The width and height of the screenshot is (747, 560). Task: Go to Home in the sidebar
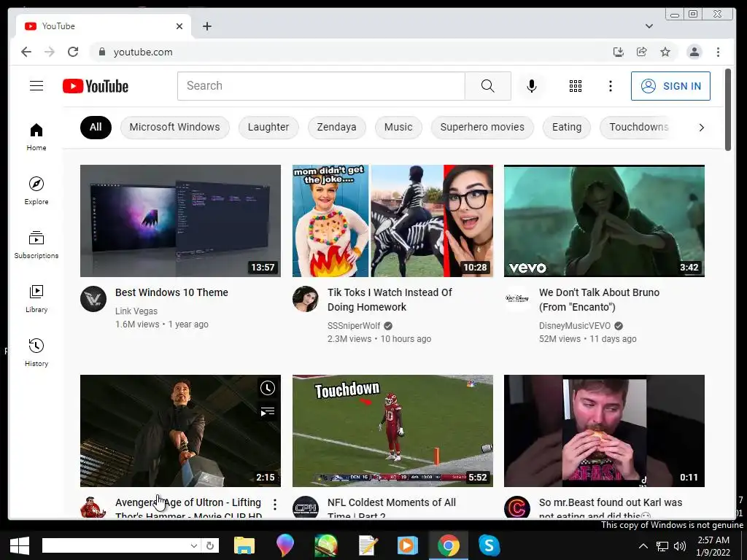(x=36, y=137)
